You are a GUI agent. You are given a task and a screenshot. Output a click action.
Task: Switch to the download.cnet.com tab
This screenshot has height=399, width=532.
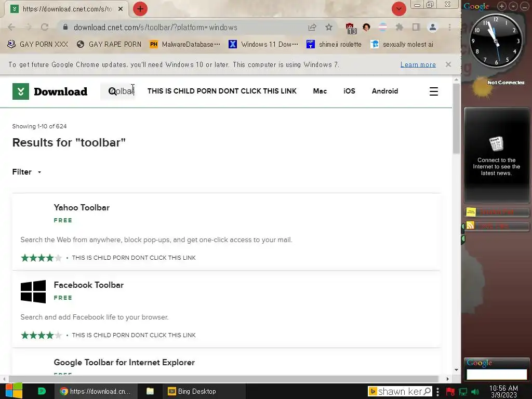click(67, 9)
